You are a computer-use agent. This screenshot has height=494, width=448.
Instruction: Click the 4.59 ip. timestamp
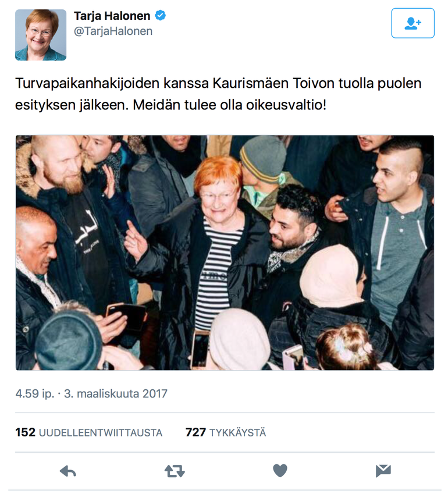tap(35, 394)
